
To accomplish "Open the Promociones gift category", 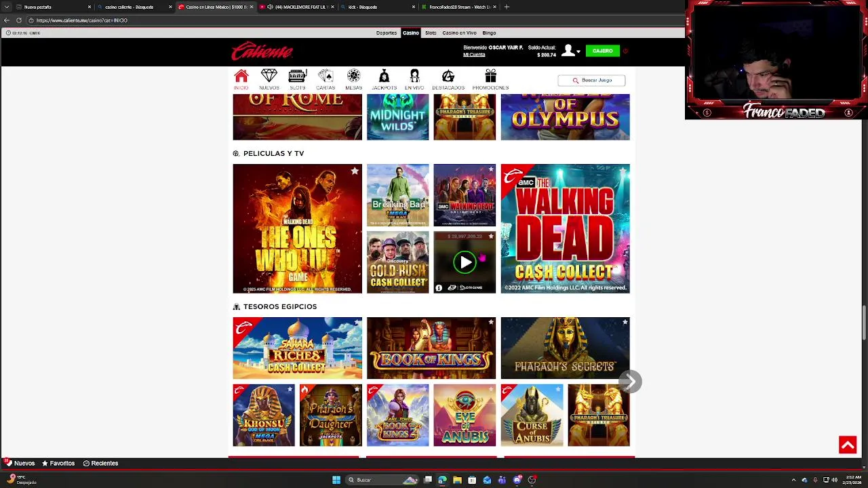I will [x=490, y=79].
